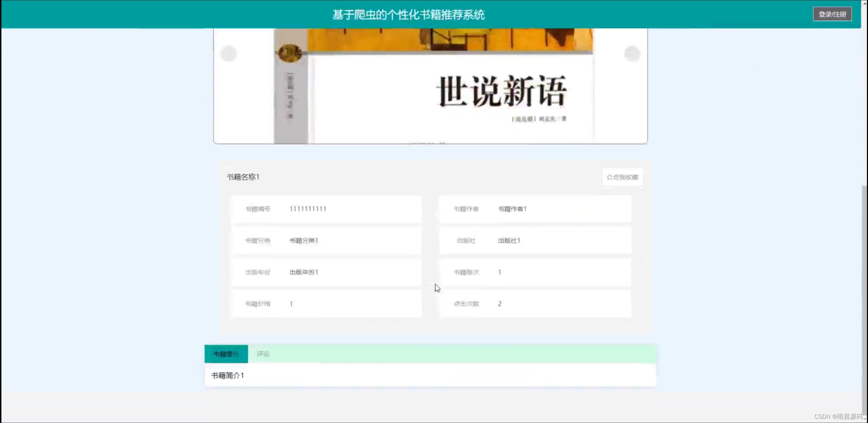868x423 pixels.
Task: Go to previous carousel image arrow
Action: pyautogui.click(x=228, y=54)
